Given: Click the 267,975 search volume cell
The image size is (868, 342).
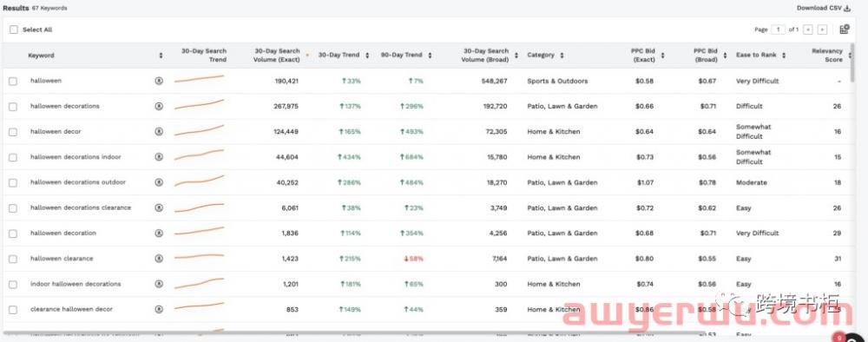Looking at the screenshot, I should coord(286,106).
